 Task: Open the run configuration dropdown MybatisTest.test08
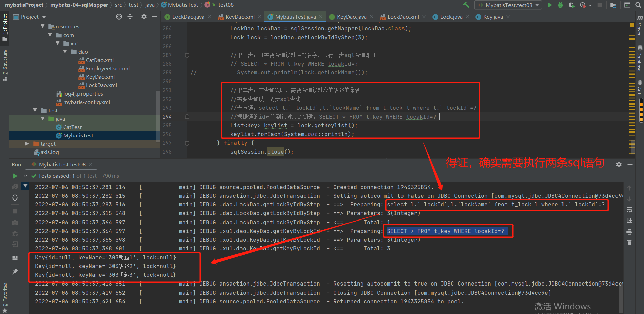coord(508,5)
